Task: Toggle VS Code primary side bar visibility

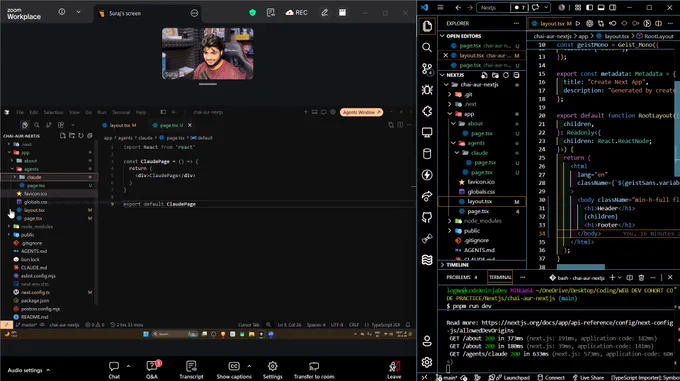Action: [x=589, y=7]
